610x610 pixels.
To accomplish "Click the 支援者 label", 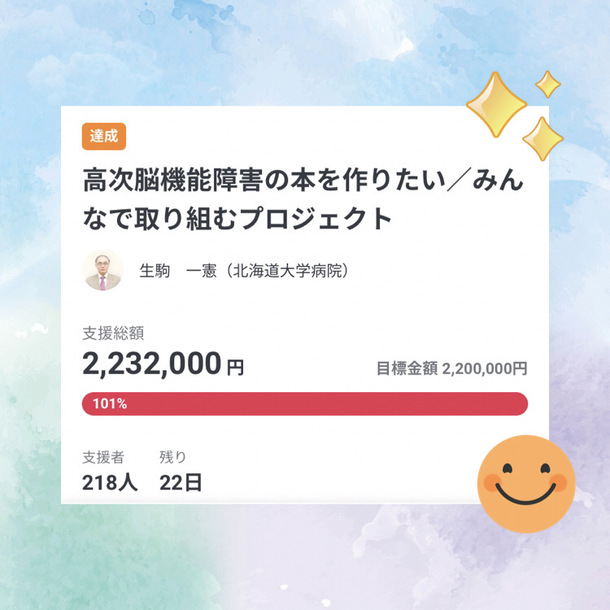I will tap(103, 457).
